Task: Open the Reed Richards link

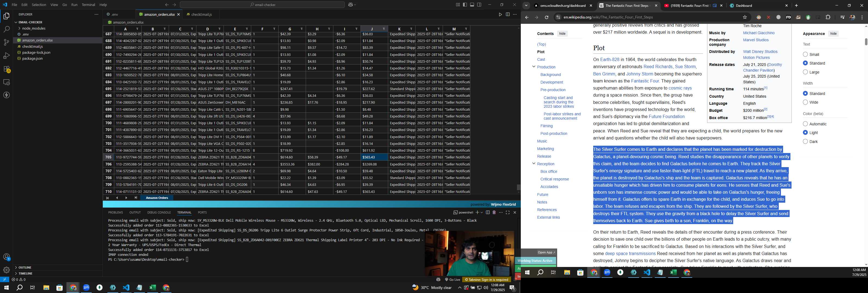Action: pos(658,67)
